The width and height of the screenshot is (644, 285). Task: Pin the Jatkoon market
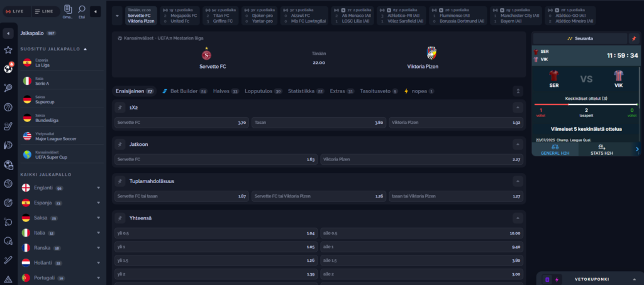pos(119,145)
